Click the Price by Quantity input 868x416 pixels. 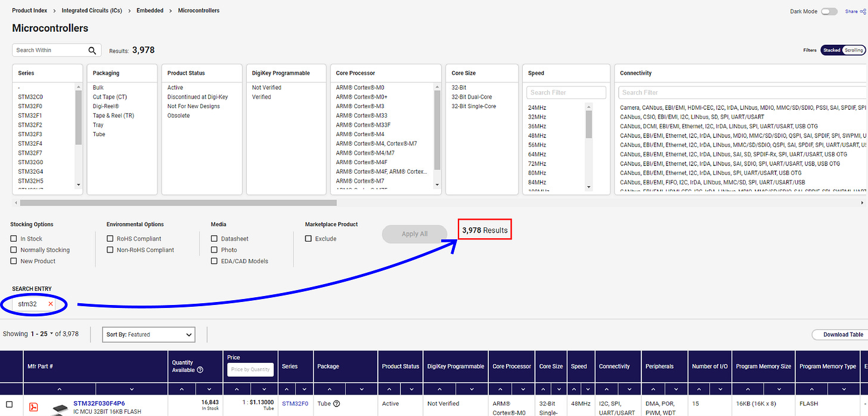[x=250, y=369]
